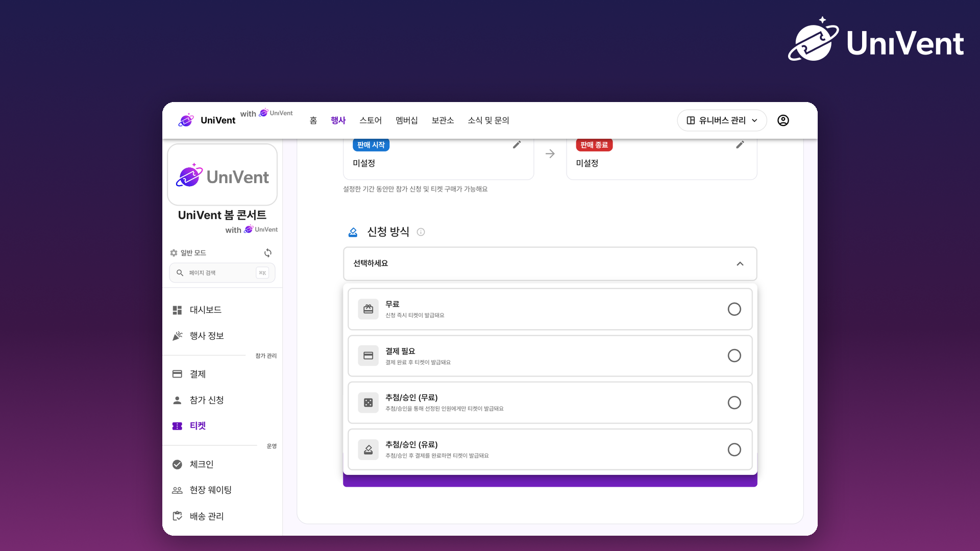The width and height of the screenshot is (980, 551).
Task: Click the 현장 웨이팅 people icon
Action: pyautogui.click(x=177, y=490)
